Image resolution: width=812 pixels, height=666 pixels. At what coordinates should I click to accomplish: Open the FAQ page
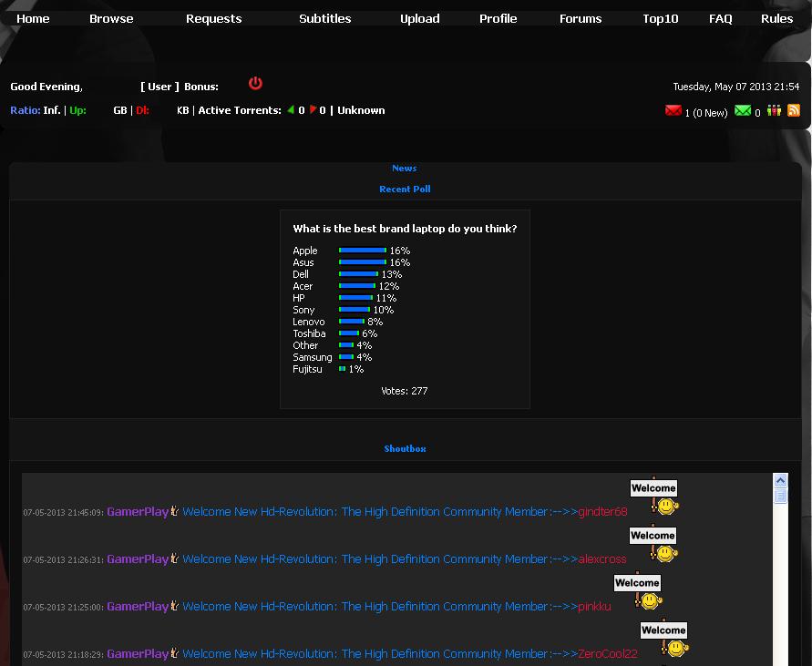(x=721, y=18)
